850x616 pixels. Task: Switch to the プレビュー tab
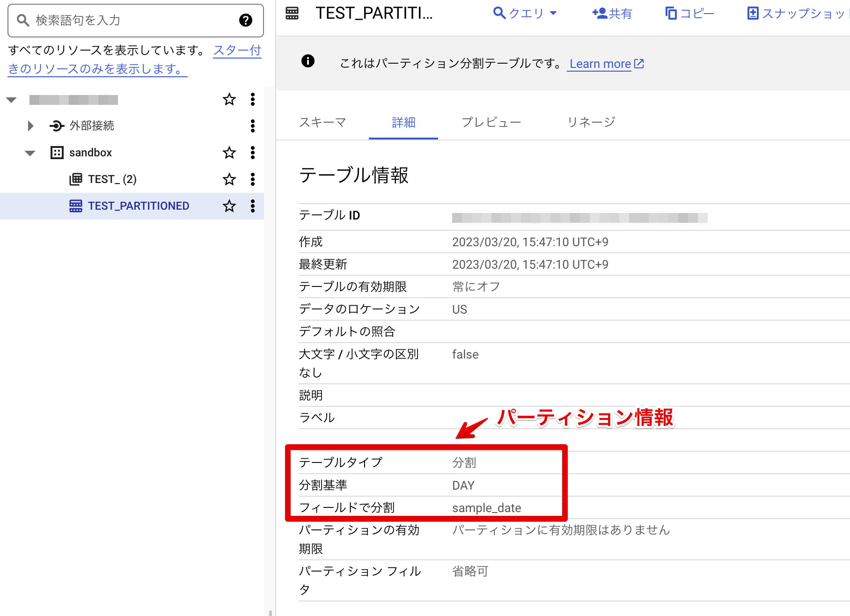point(491,122)
